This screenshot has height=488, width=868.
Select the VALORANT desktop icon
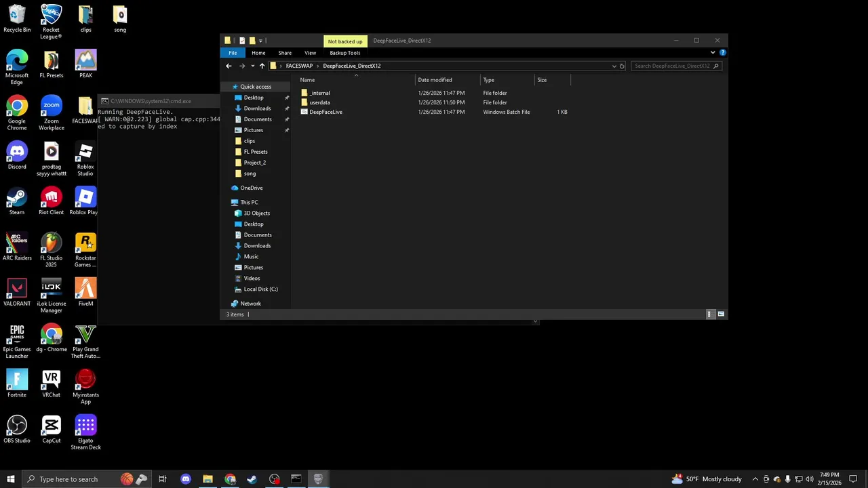(17, 293)
